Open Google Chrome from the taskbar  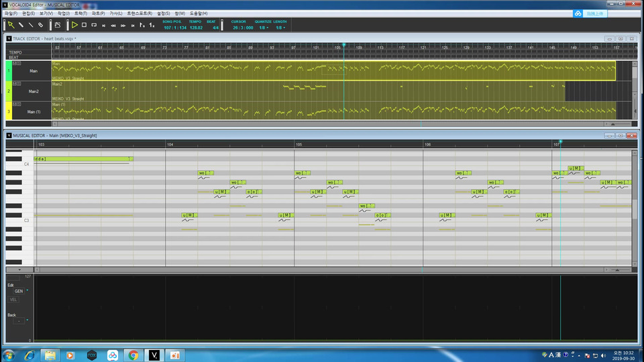(133, 355)
